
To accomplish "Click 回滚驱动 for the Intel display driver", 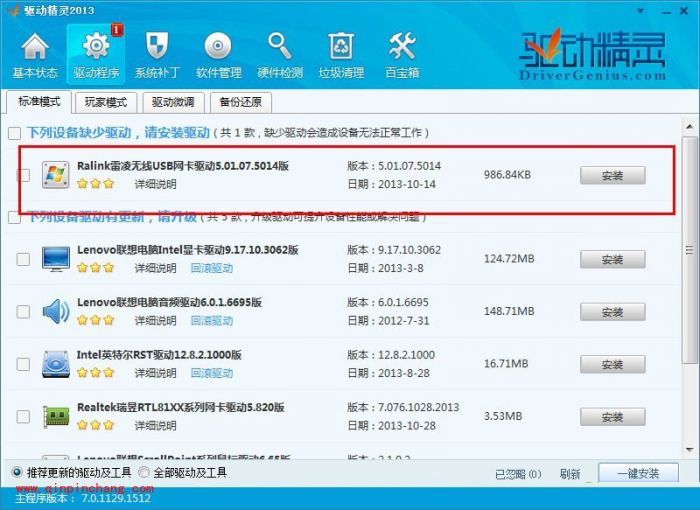I will click(x=212, y=268).
